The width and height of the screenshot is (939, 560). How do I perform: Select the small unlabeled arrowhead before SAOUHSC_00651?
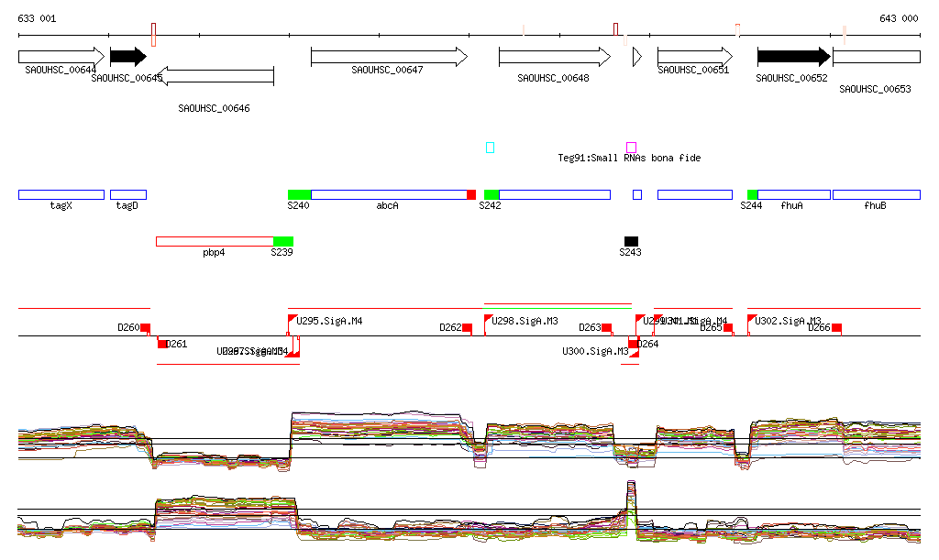(637, 57)
